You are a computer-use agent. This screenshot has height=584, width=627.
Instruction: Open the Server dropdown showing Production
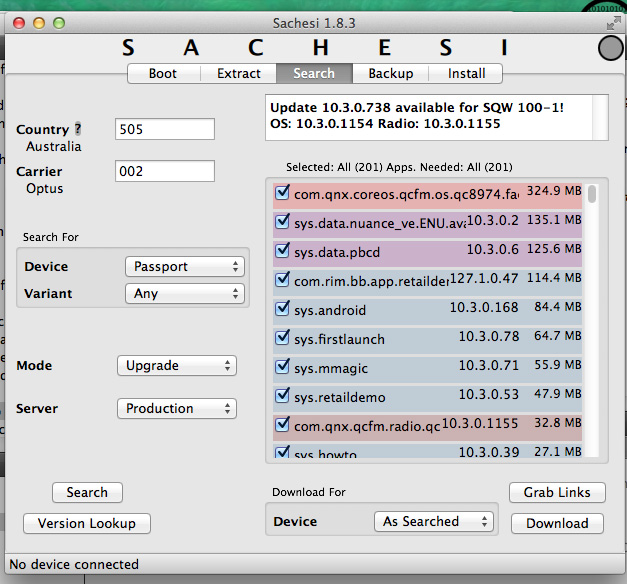pyautogui.click(x=177, y=408)
